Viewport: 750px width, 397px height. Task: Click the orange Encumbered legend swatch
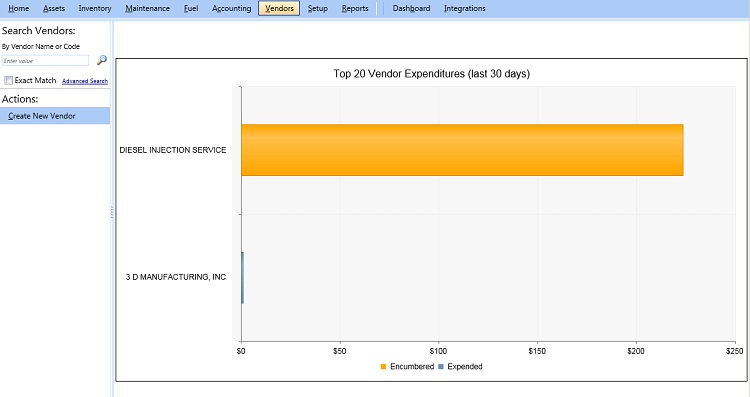pos(383,367)
